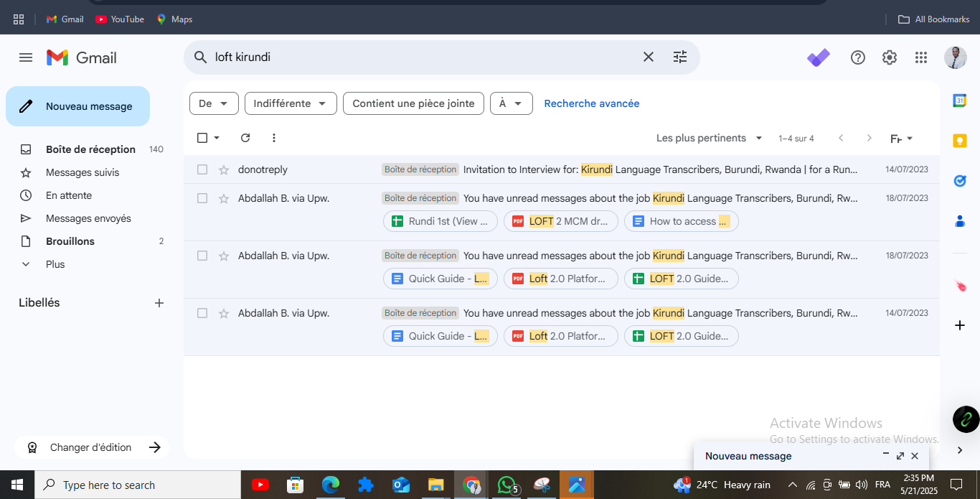Open All Bookmarks folder

(934, 19)
